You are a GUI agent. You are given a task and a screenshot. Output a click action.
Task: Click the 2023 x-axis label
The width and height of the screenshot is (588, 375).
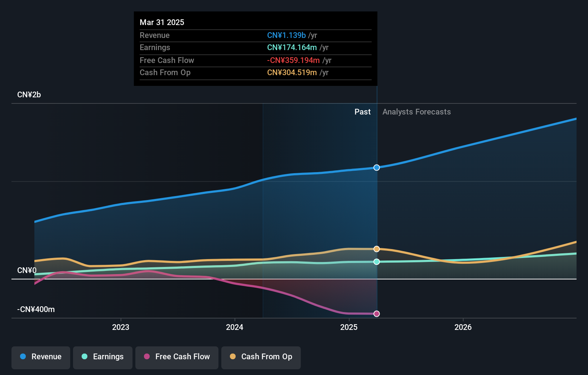tap(121, 327)
